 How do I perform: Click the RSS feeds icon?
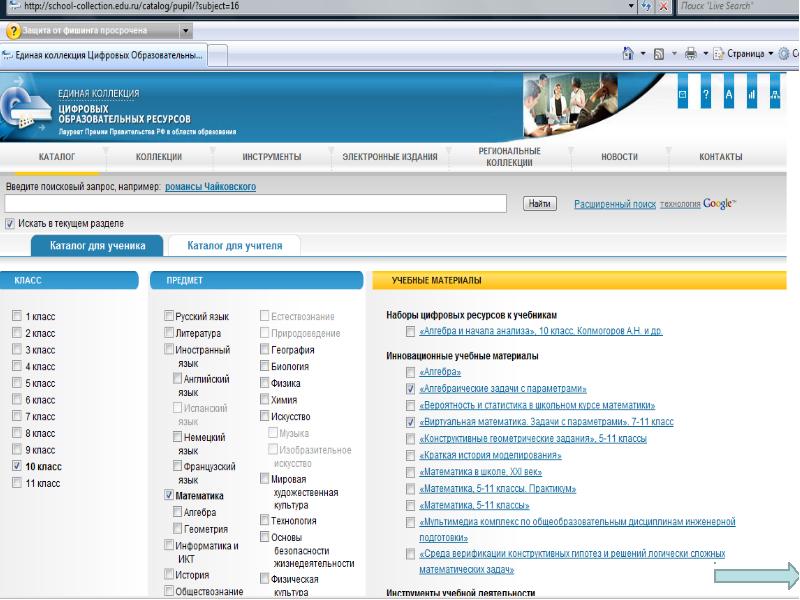[660, 53]
